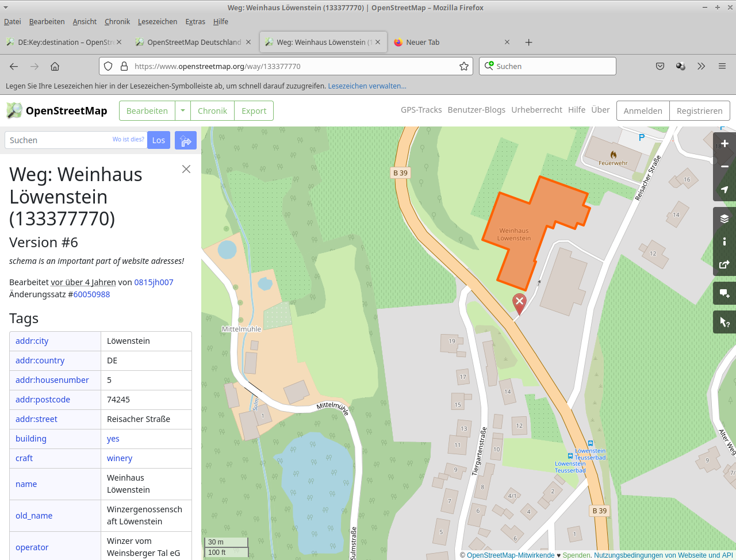Activate the query features tool
The width and height of the screenshot is (736, 560).
click(x=724, y=322)
